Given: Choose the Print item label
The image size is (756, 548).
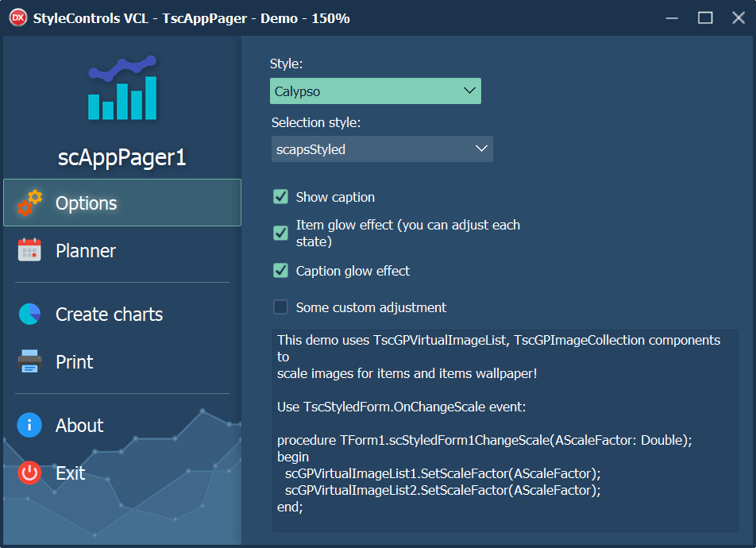Looking at the screenshot, I should 75,362.
